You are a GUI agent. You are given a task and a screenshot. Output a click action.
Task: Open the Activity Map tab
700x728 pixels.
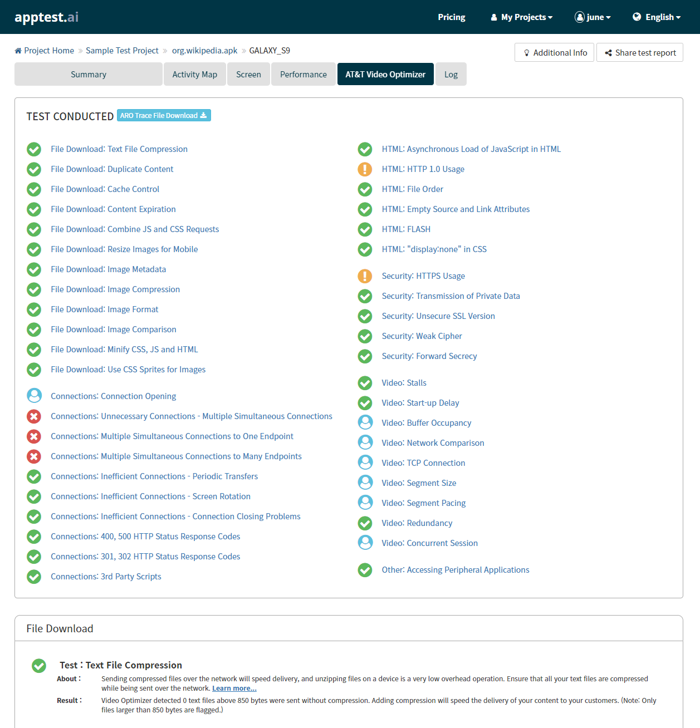tap(195, 75)
